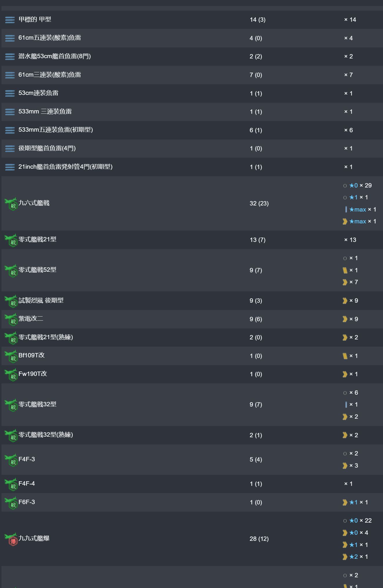383x588 pixels.
Task: Click the torpedo icon next to 53cm連装魚雷
Action: [x=10, y=93]
